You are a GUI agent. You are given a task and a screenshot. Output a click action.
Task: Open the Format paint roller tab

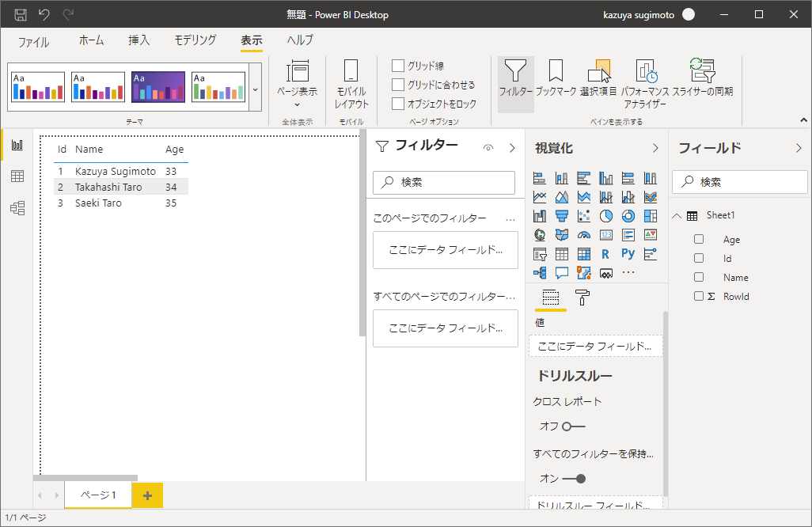pos(582,298)
